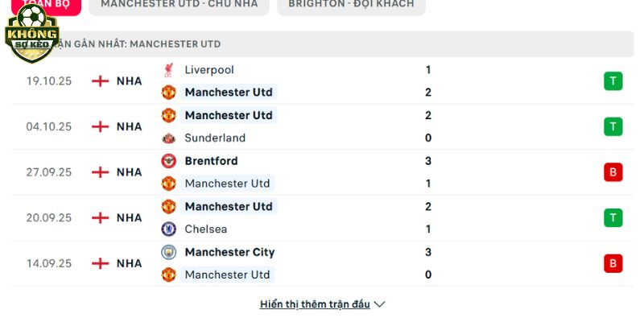
Task: Click the Brentford club crest
Action: click(x=169, y=161)
